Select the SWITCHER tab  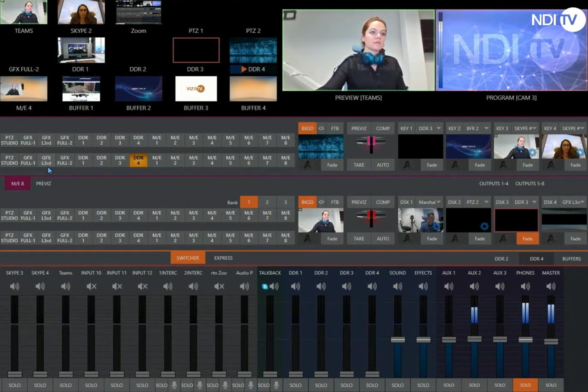(188, 258)
